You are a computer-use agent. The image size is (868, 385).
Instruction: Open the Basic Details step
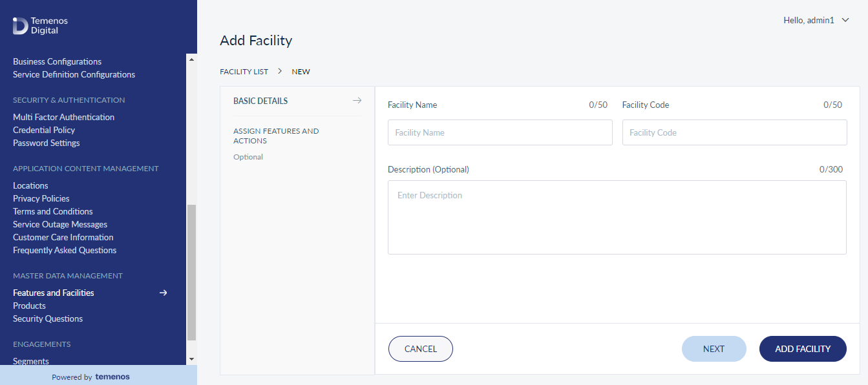pyautogui.click(x=260, y=101)
